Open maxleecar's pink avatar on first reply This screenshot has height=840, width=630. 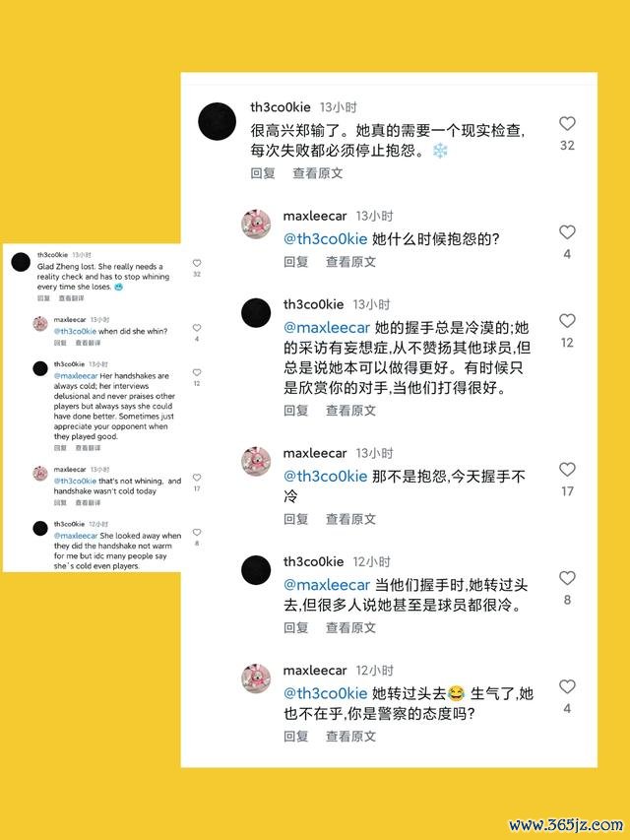tap(256, 224)
